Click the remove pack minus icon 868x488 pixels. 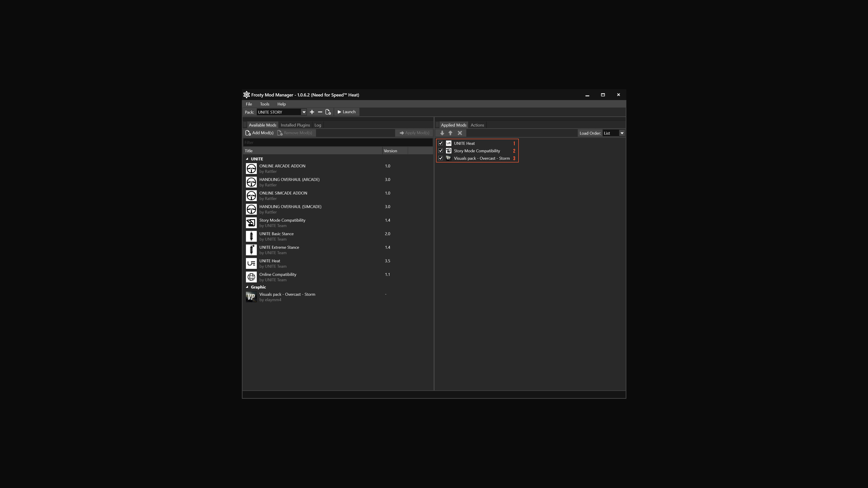click(x=320, y=112)
